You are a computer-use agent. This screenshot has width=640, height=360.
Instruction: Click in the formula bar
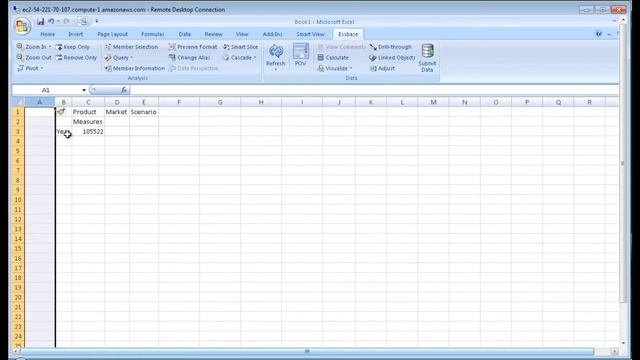[x=373, y=90]
